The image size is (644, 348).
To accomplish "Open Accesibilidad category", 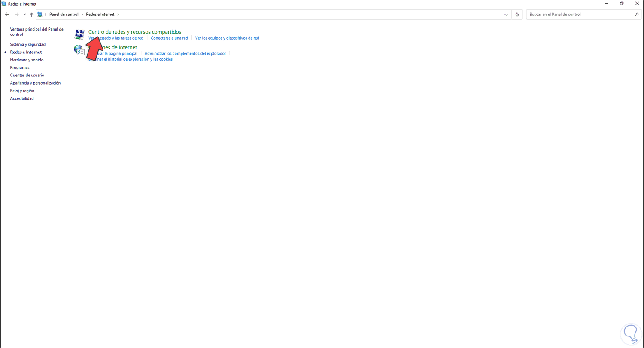I will (22, 98).
